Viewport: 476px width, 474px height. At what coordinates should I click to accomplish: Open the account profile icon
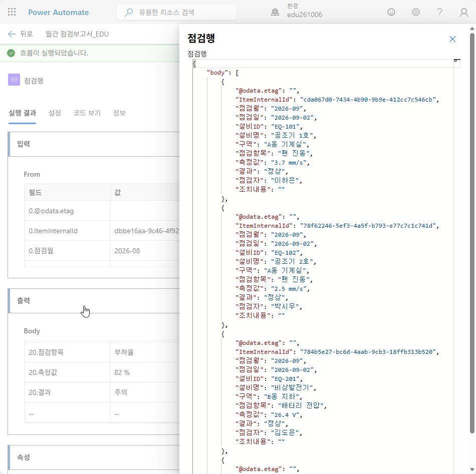click(464, 12)
